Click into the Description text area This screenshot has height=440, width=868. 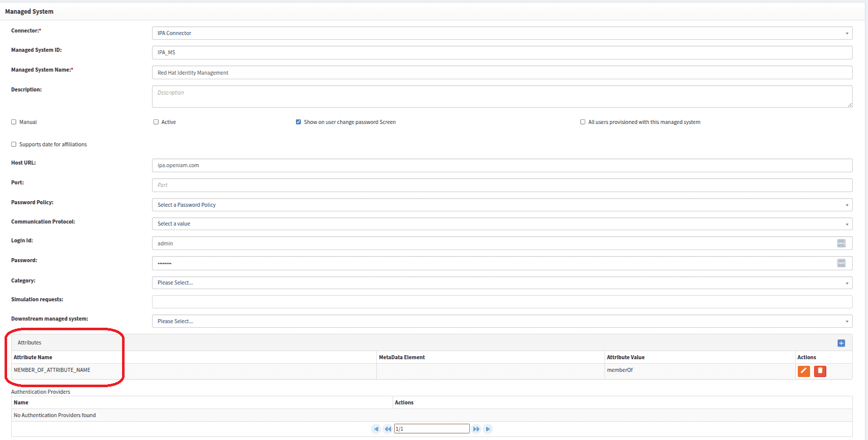(x=502, y=97)
